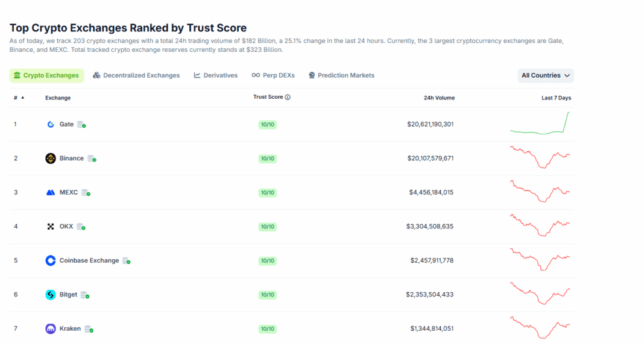Click the Kraken logo icon

(x=51, y=329)
